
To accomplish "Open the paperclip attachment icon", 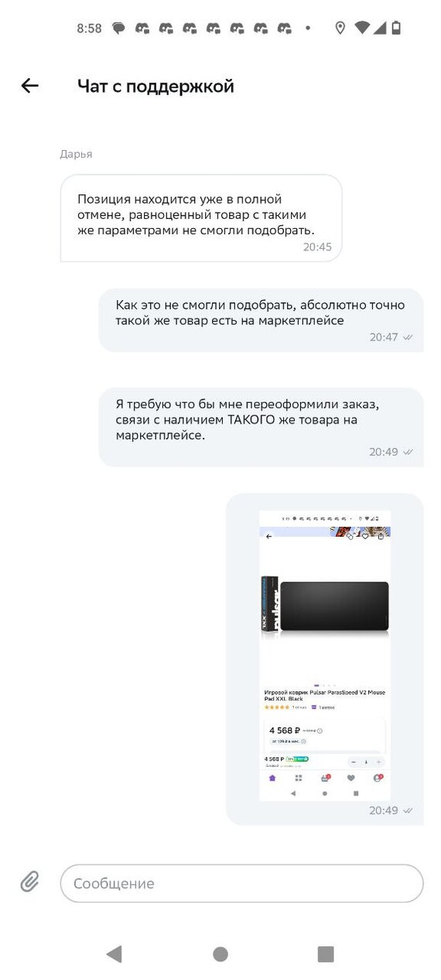I will [x=29, y=881].
